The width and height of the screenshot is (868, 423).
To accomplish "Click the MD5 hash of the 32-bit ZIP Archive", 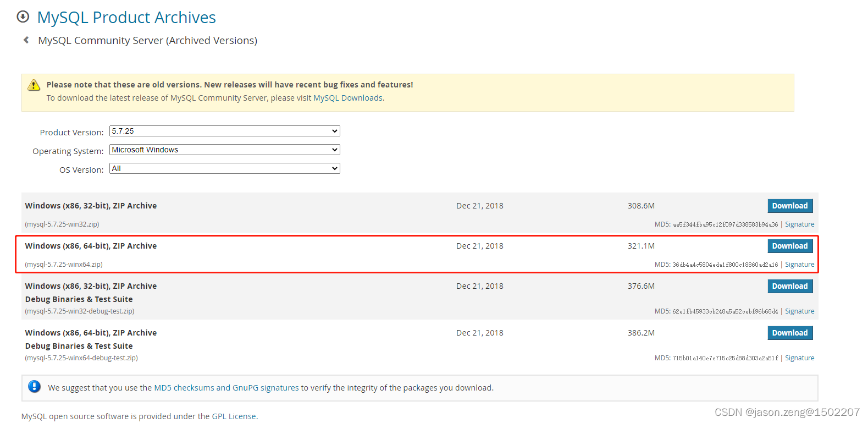I will pyautogui.click(x=725, y=224).
